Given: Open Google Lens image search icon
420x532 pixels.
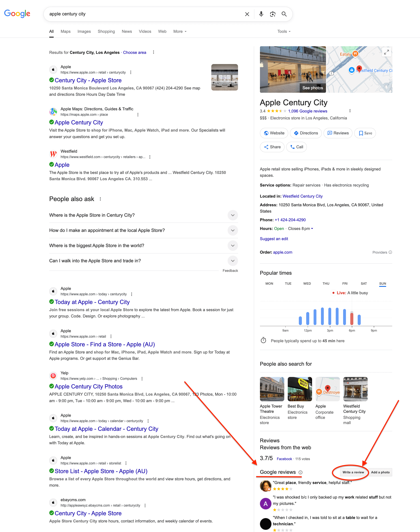Looking at the screenshot, I should (x=273, y=14).
